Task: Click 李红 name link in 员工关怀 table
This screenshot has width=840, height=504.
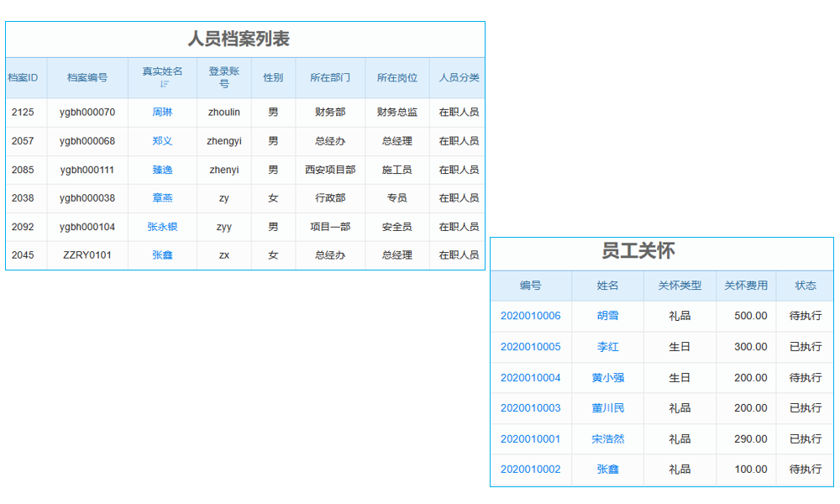Action: [x=606, y=347]
